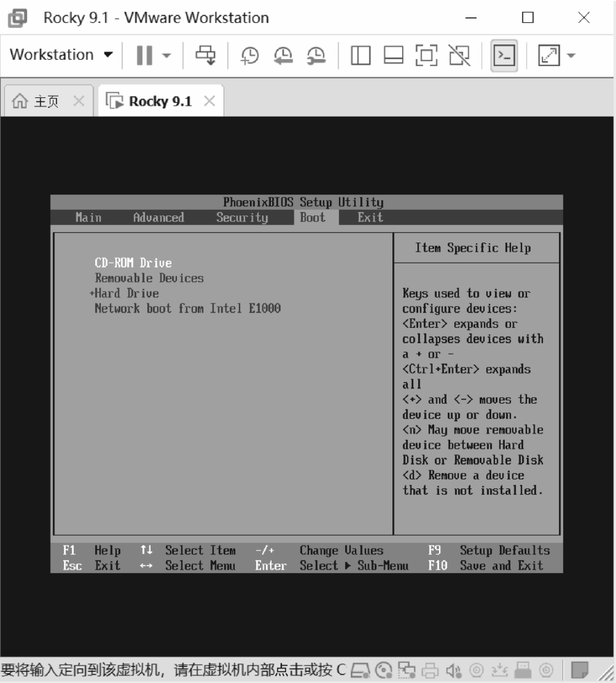Open the Workstation dropdown menu
This screenshot has height=683, width=616.
(x=61, y=54)
